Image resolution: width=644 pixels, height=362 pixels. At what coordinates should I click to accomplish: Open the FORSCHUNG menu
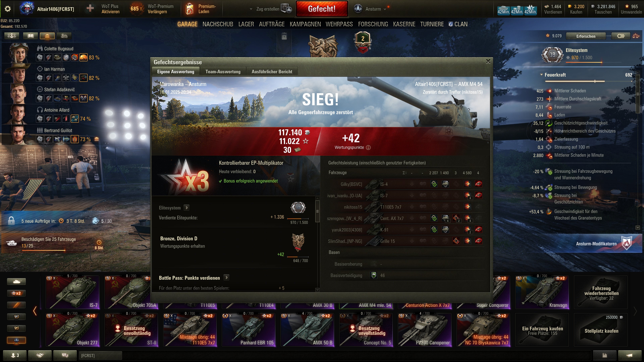pos(373,24)
